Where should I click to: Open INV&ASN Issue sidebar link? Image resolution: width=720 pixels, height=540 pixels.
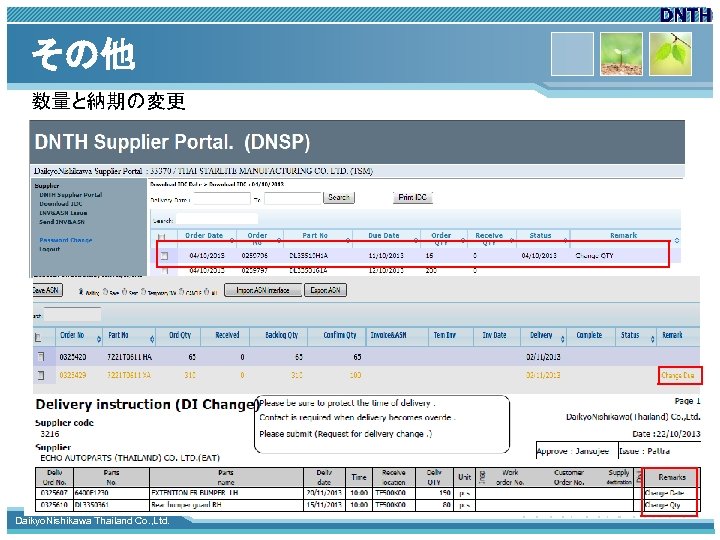point(63,213)
